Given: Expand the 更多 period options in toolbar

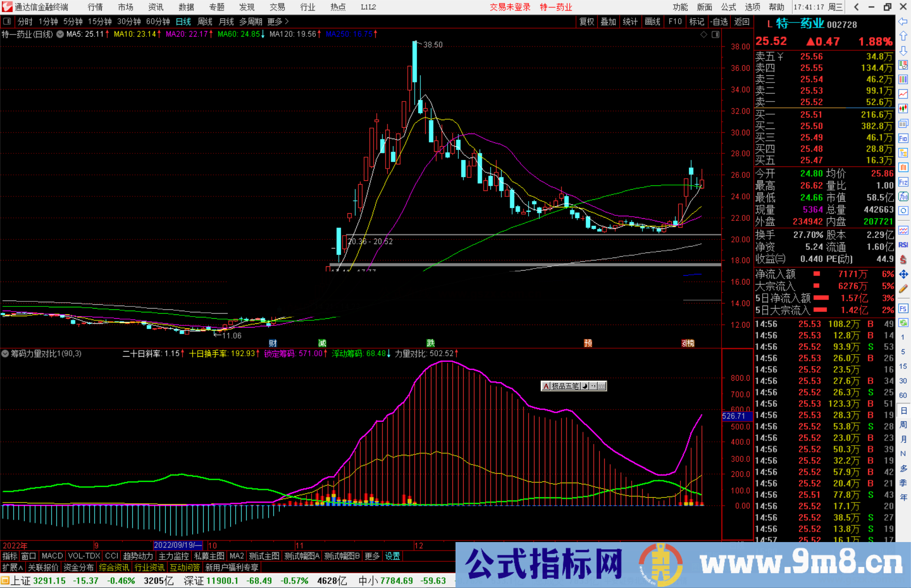Looking at the screenshot, I should (278, 21).
